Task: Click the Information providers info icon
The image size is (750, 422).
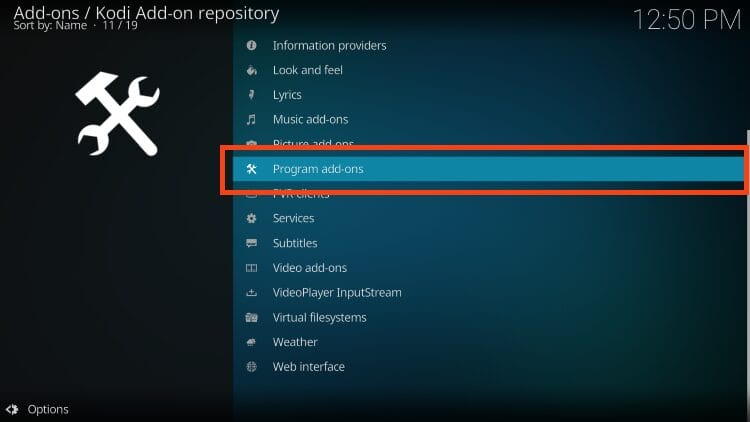Action: [251, 46]
